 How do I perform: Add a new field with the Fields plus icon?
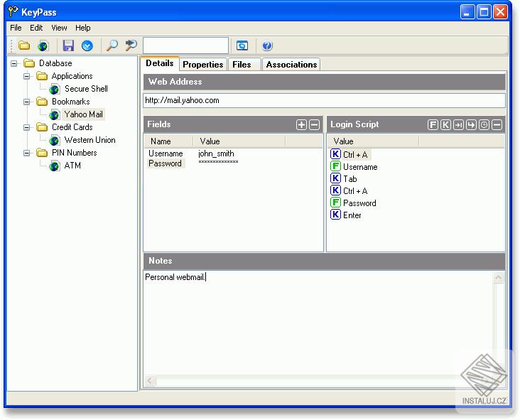click(301, 125)
